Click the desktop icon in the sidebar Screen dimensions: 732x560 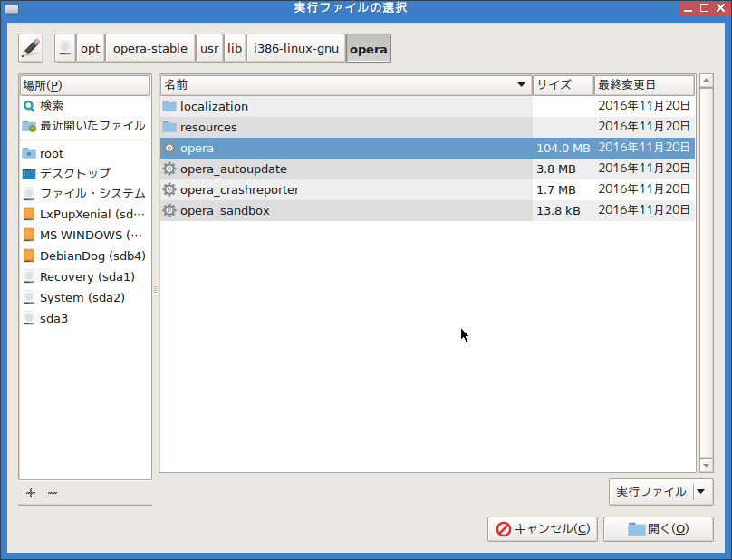pyautogui.click(x=29, y=174)
